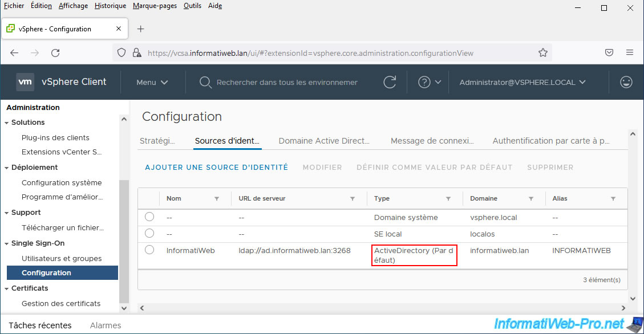Open Configuration système
Viewport: 644px width, 334px height.
(x=62, y=182)
